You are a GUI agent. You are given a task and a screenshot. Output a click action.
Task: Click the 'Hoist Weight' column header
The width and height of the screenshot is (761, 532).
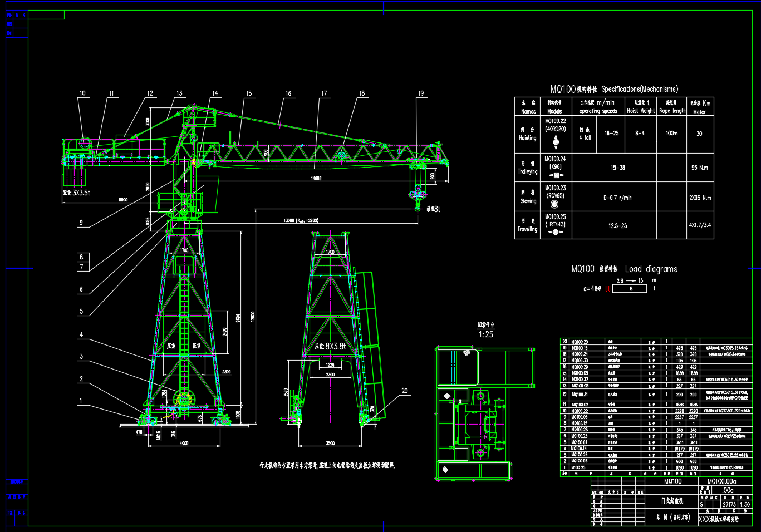tap(641, 111)
